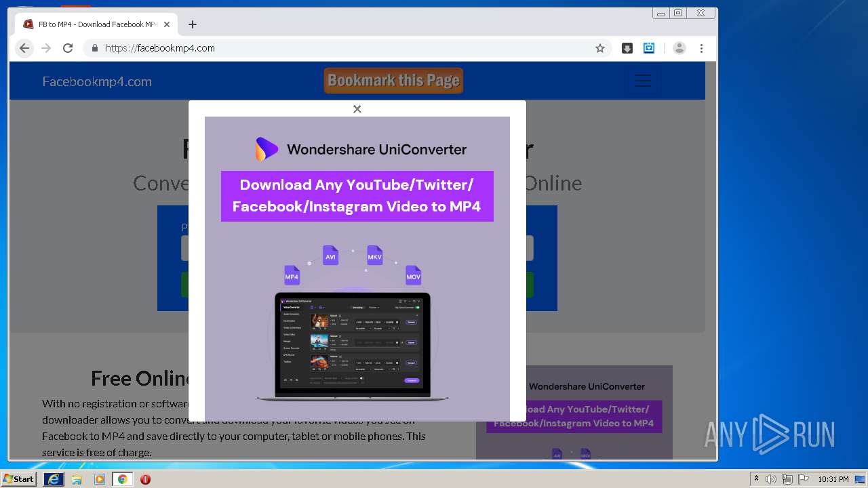Open Chrome's three-dot menu
Screen dimensions: 868x488
click(701, 48)
